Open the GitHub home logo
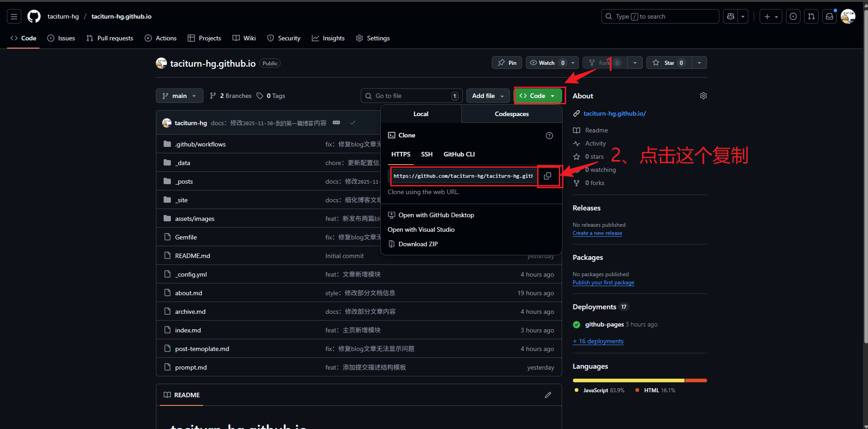 (34, 16)
